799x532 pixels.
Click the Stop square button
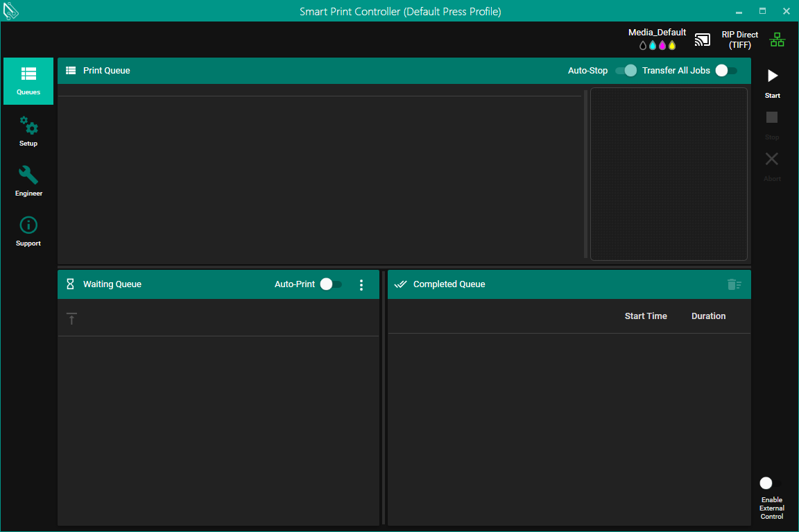pos(772,118)
